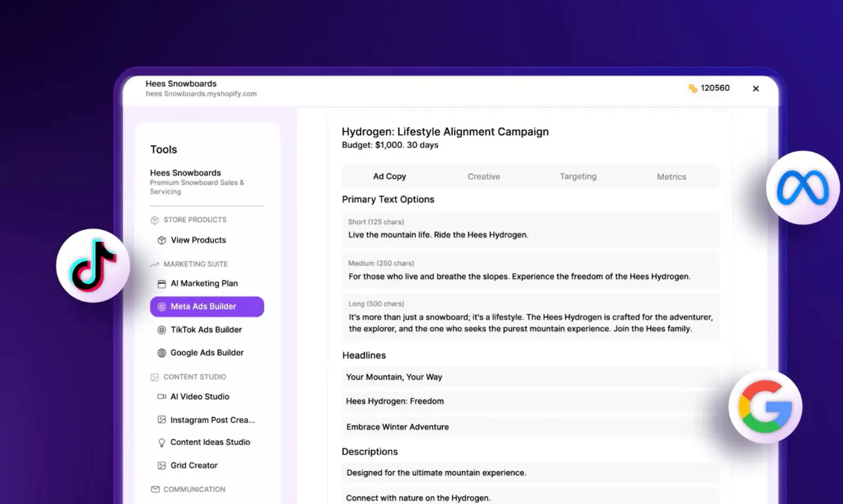The height and width of the screenshot is (504, 843).
Task: Open the Meta Ads Builder tool
Action: click(x=207, y=306)
